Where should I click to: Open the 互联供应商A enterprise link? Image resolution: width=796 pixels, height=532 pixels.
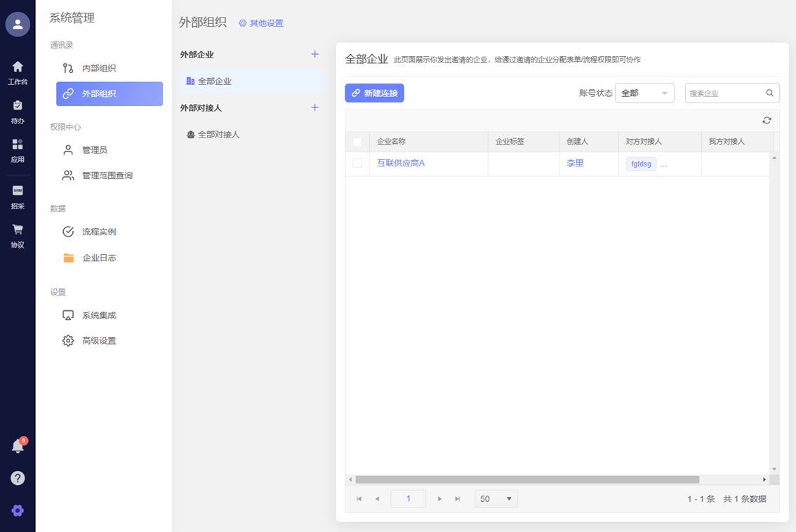click(x=401, y=164)
